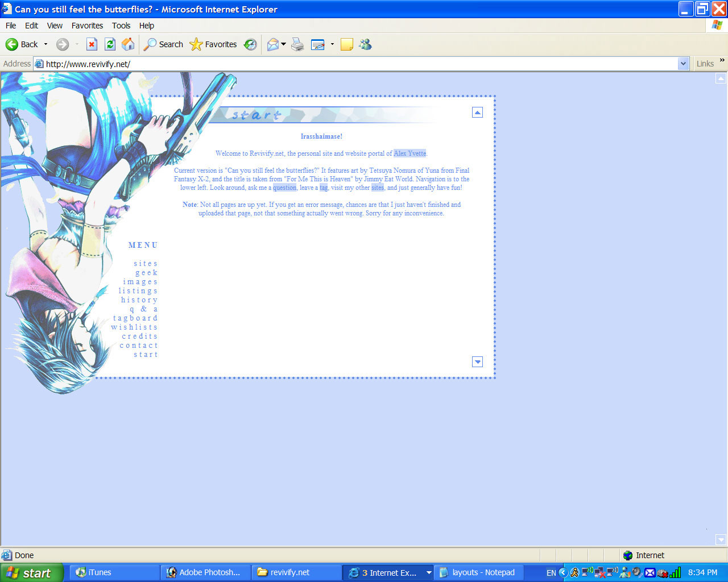This screenshot has width=728, height=582.
Task: Click the EN language indicator
Action: pyautogui.click(x=551, y=573)
